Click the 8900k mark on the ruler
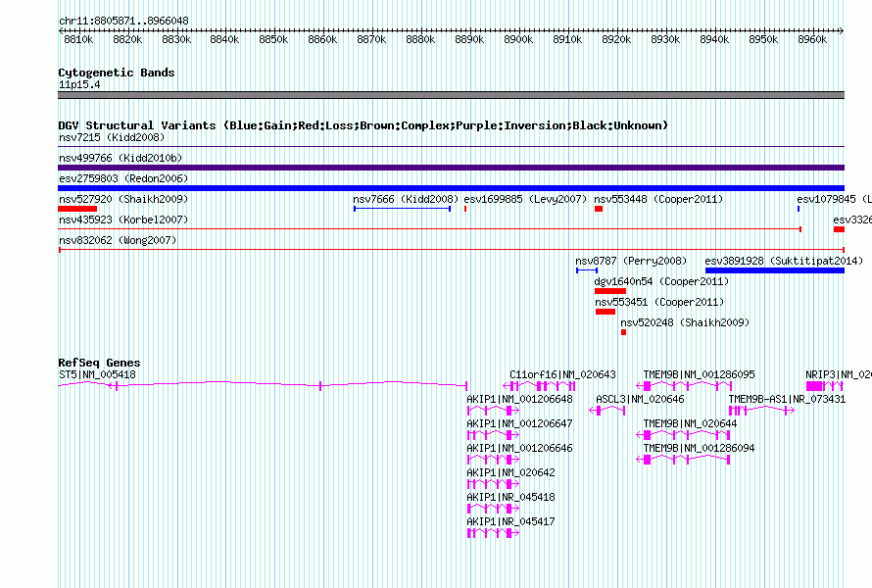Image resolution: width=872 pixels, height=588 pixels. point(518,39)
